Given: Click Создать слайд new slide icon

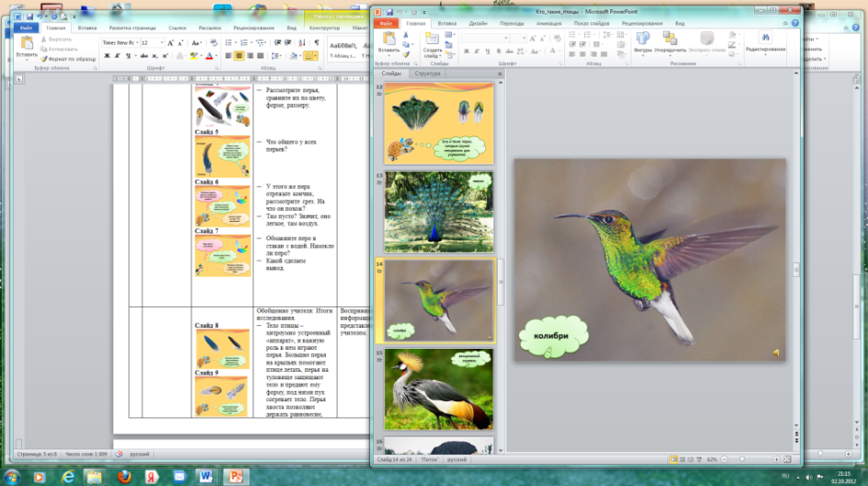Looking at the screenshot, I should [431, 39].
